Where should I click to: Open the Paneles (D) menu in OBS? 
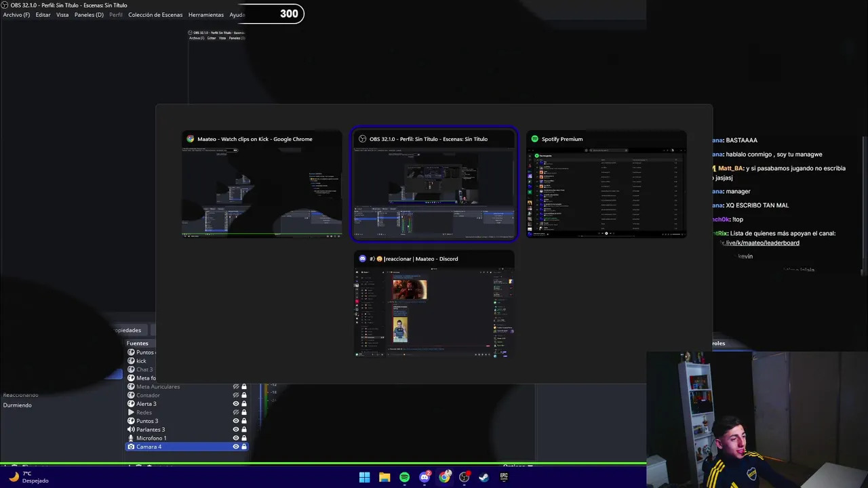point(89,15)
